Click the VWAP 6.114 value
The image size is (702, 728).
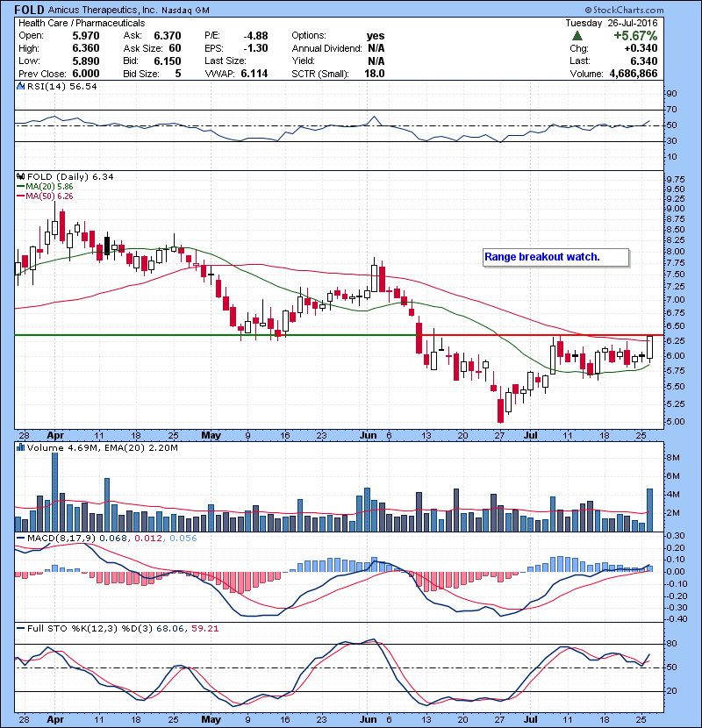tap(254, 74)
